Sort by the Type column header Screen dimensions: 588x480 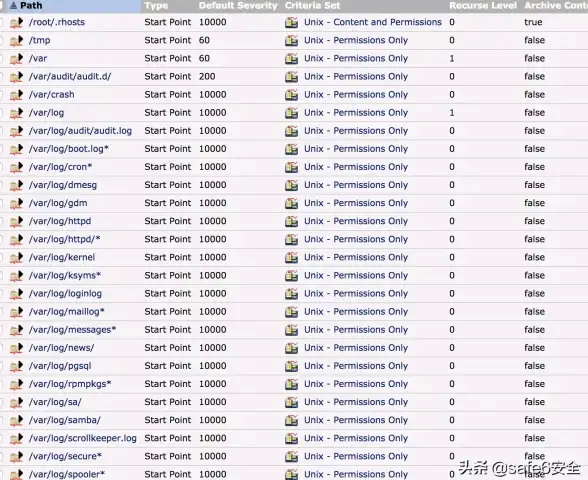[156, 6]
